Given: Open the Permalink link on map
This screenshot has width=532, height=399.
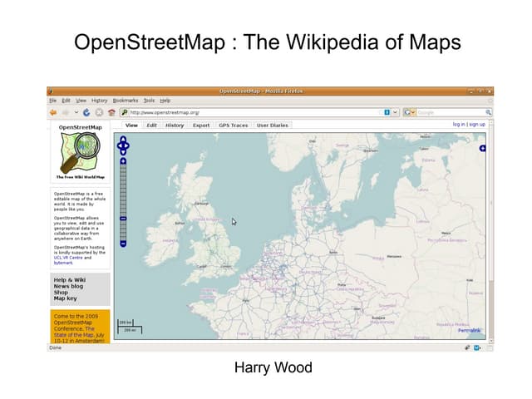Looking at the screenshot, I should [x=469, y=331].
